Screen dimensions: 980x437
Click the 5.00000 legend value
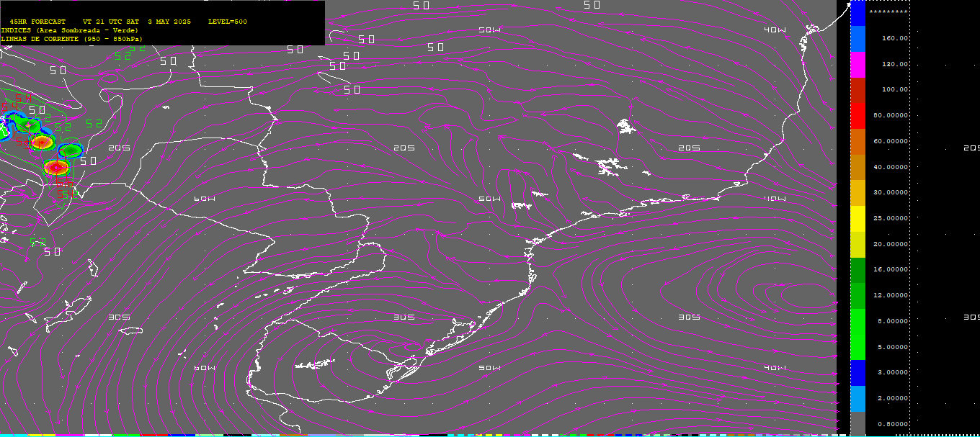[x=893, y=347]
